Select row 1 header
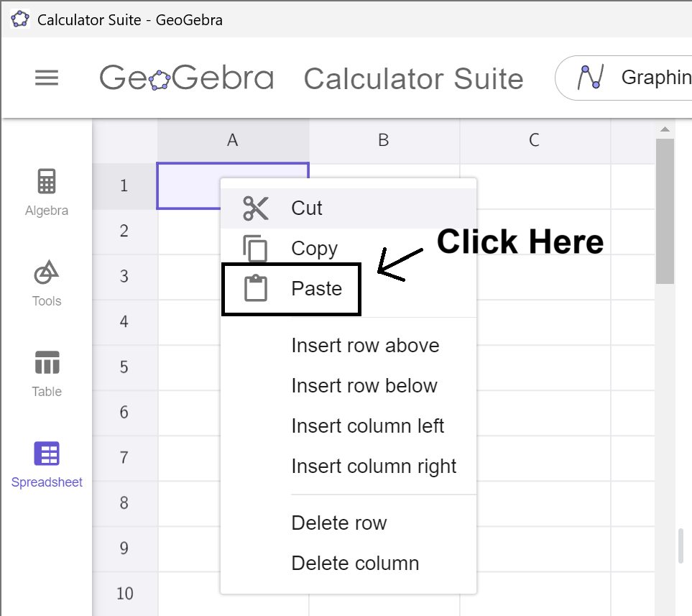This screenshot has height=616, width=692. click(x=124, y=185)
